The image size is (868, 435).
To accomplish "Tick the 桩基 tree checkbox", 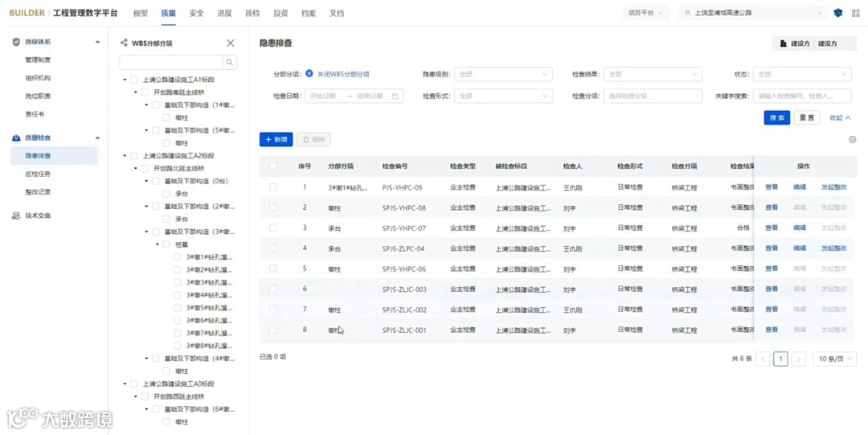I will click(166, 244).
